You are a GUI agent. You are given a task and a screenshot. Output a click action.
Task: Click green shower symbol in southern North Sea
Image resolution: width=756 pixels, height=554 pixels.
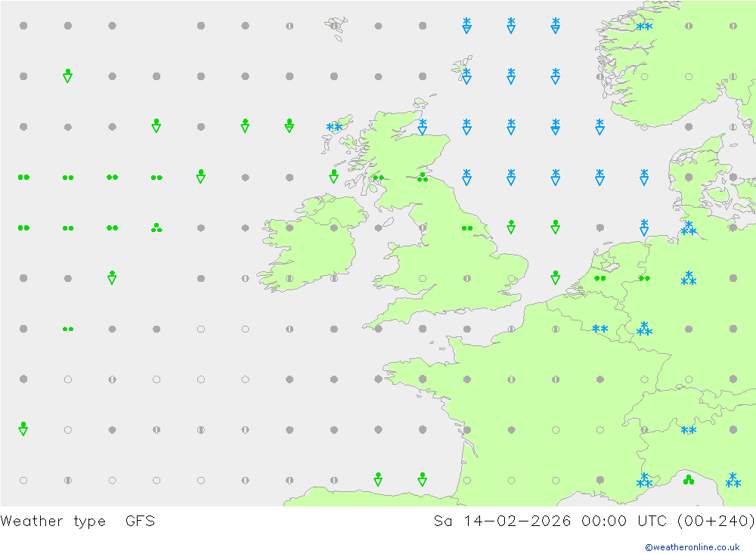coord(556,277)
